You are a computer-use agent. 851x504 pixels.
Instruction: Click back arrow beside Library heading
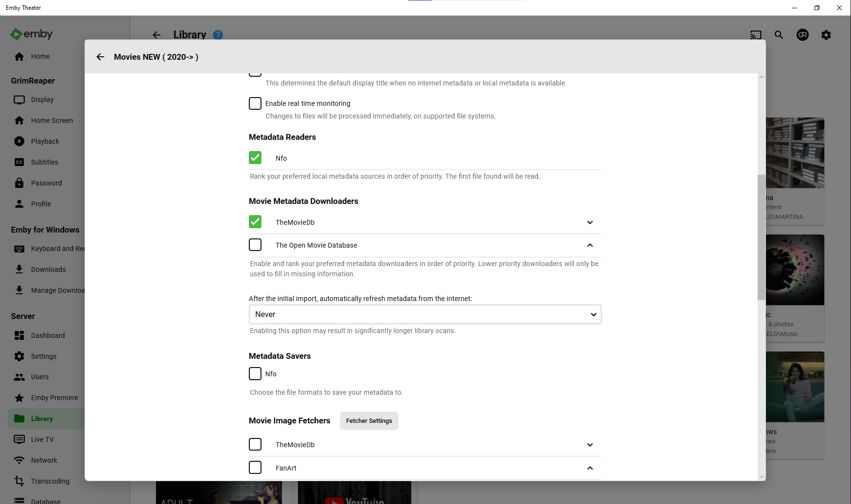pyautogui.click(x=156, y=35)
